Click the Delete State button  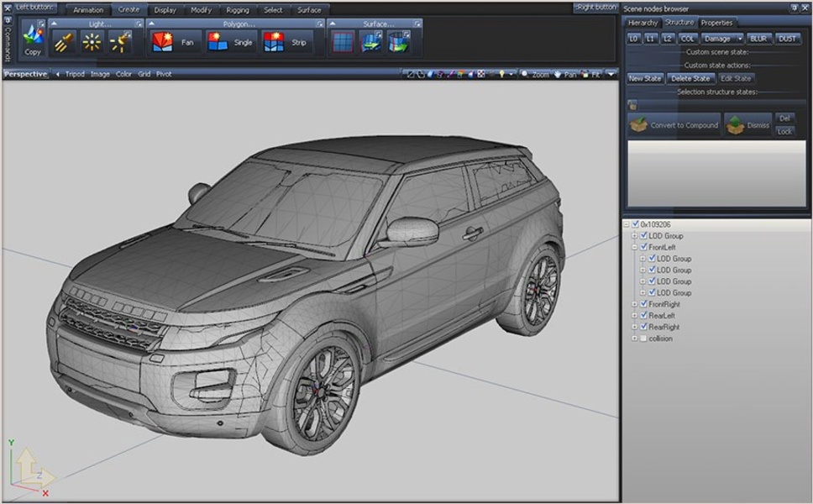tap(690, 78)
